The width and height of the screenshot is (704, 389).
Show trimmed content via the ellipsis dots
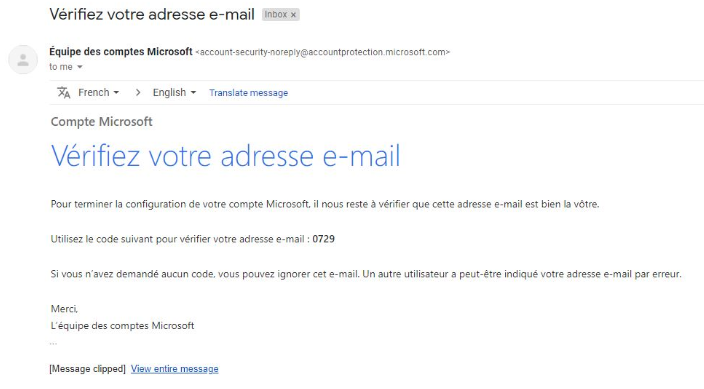coord(53,343)
